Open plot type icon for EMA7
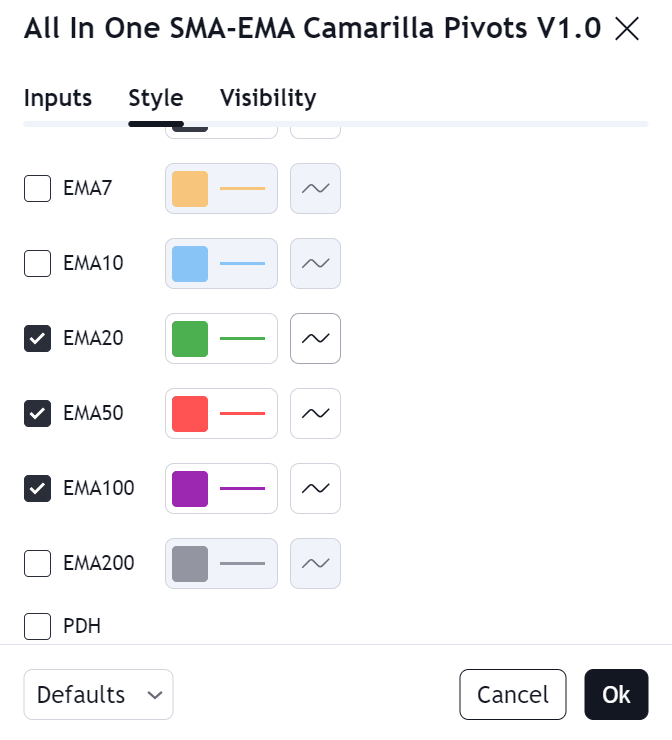The height and width of the screenshot is (740, 672). [315, 188]
